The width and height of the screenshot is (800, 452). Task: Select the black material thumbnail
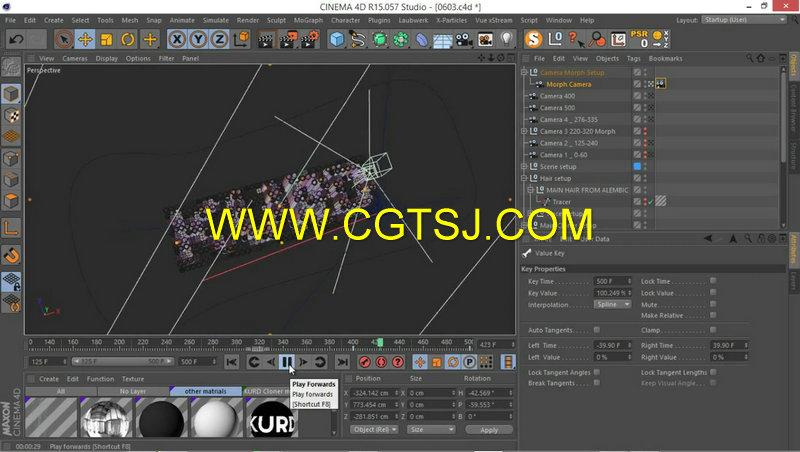tap(161, 418)
